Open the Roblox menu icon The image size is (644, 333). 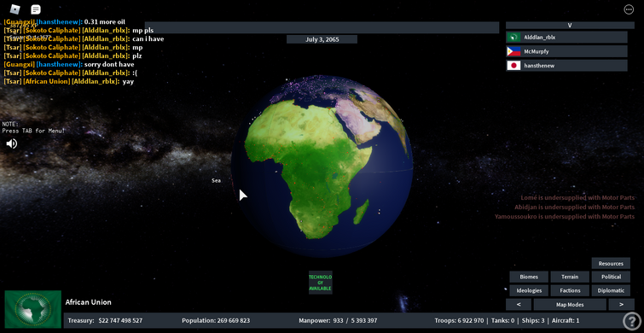15,9
